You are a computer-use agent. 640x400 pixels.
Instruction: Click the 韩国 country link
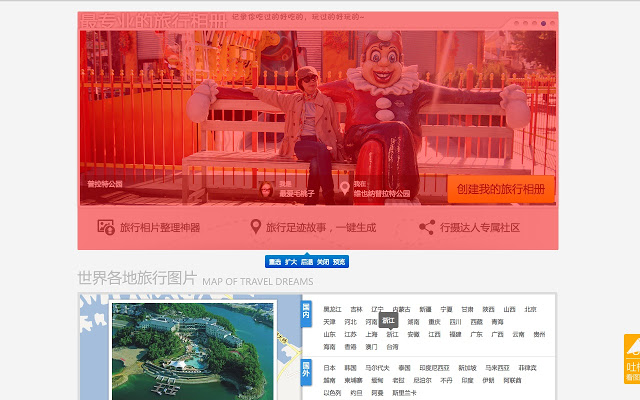[x=351, y=368]
